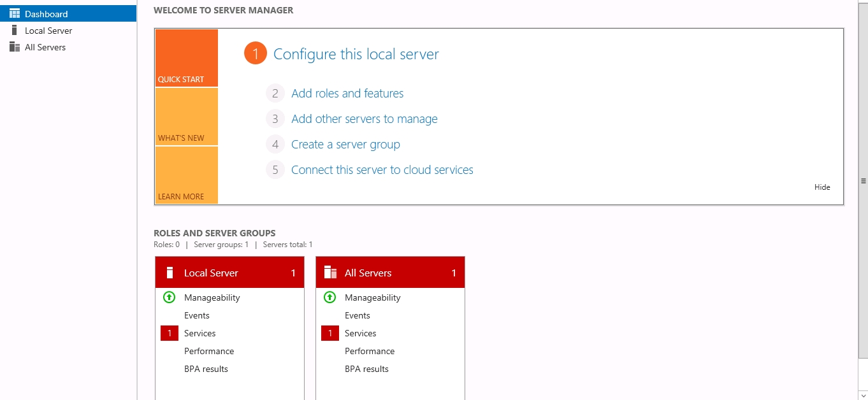Click the step 4 number circle

[275, 145]
